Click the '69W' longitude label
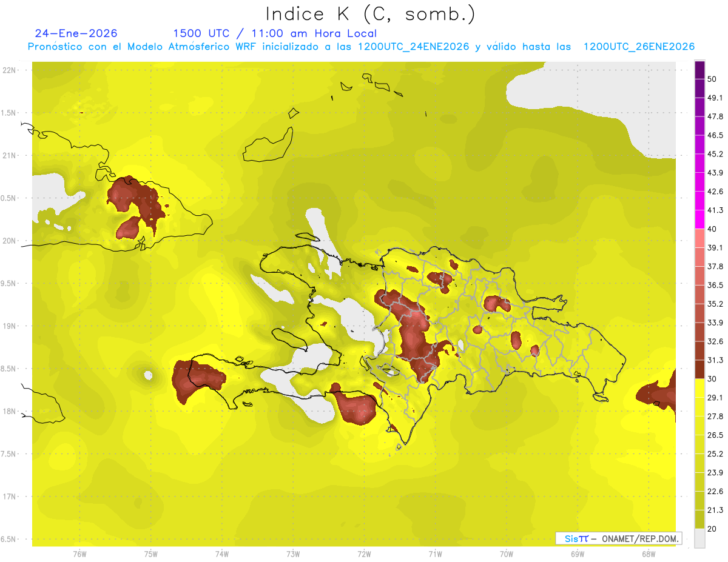 click(x=577, y=554)
